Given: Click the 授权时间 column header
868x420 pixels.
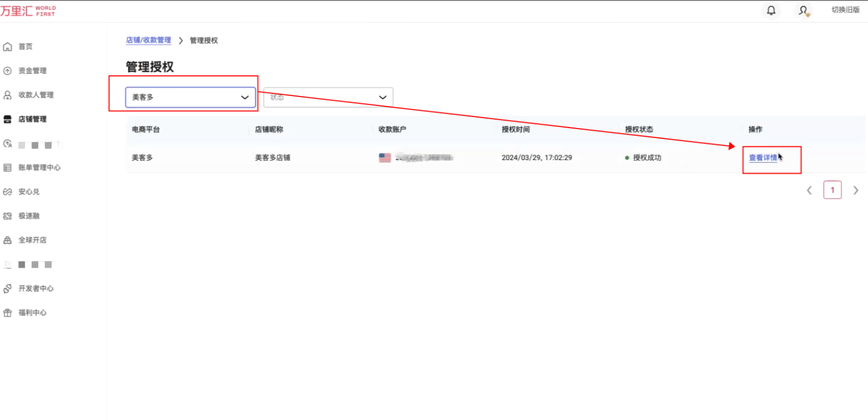Looking at the screenshot, I should coord(515,130).
